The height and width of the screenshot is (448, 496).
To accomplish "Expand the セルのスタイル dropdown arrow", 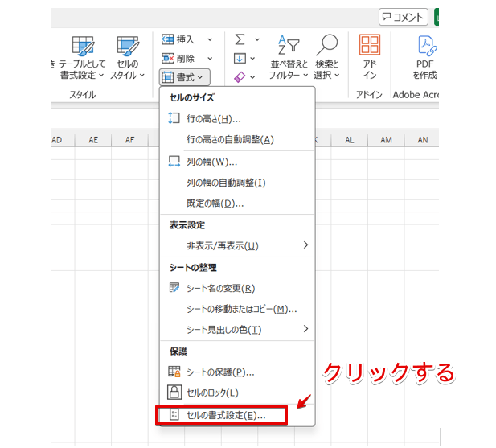I will click(x=142, y=76).
